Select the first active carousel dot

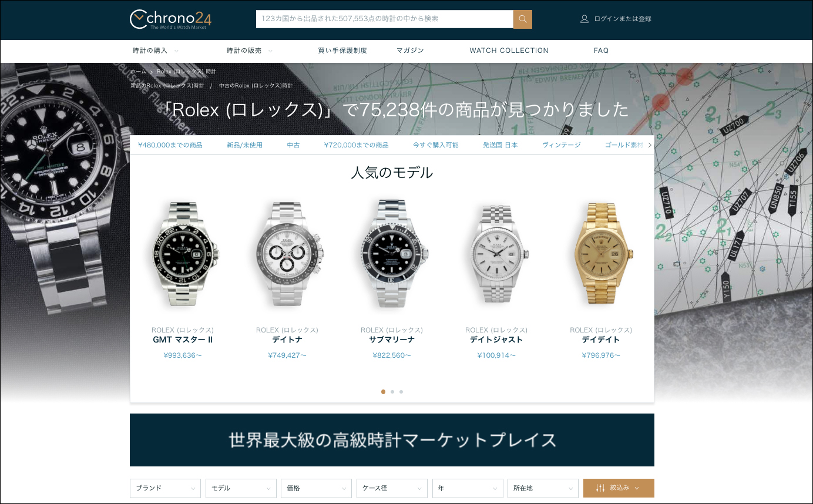click(383, 392)
